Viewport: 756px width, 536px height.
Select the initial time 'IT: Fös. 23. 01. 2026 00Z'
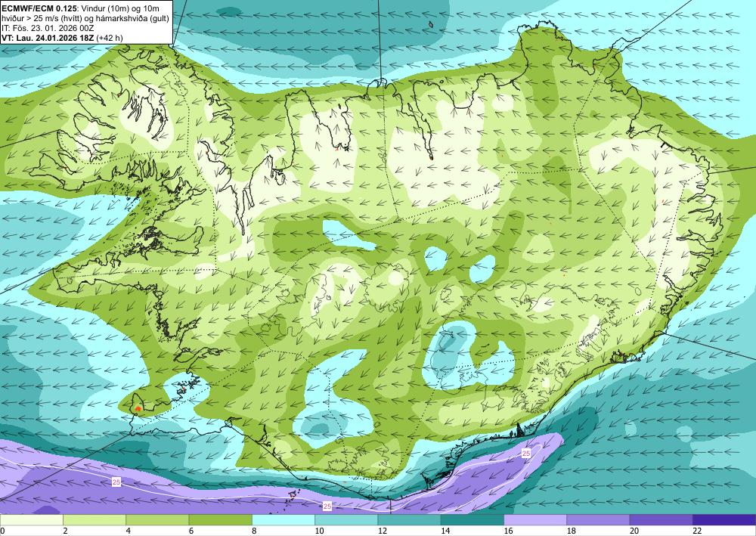[48, 28]
